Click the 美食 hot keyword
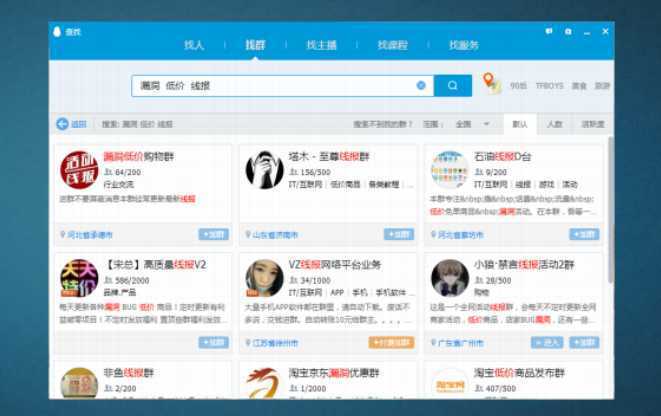 coord(579,86)
